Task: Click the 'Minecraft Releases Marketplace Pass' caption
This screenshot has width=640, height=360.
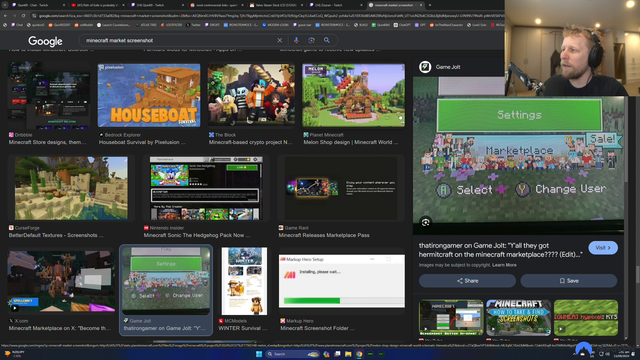Action: point(324,235)
